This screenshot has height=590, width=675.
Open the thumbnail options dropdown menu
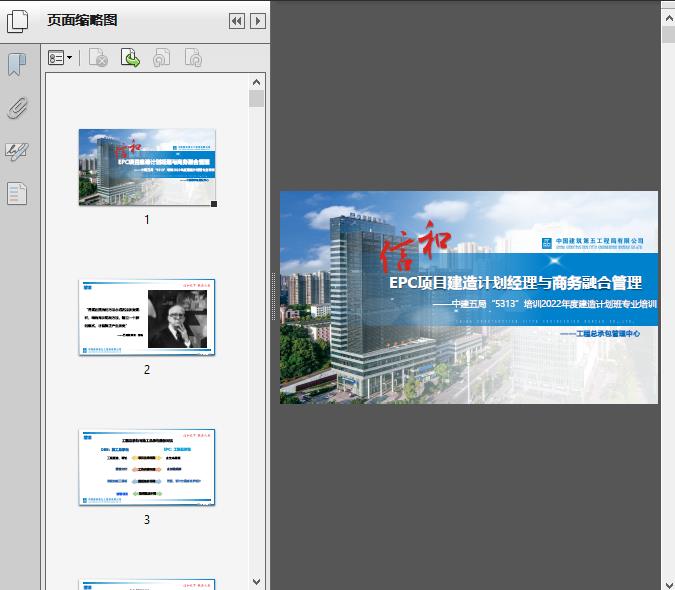tap(60, 58)
